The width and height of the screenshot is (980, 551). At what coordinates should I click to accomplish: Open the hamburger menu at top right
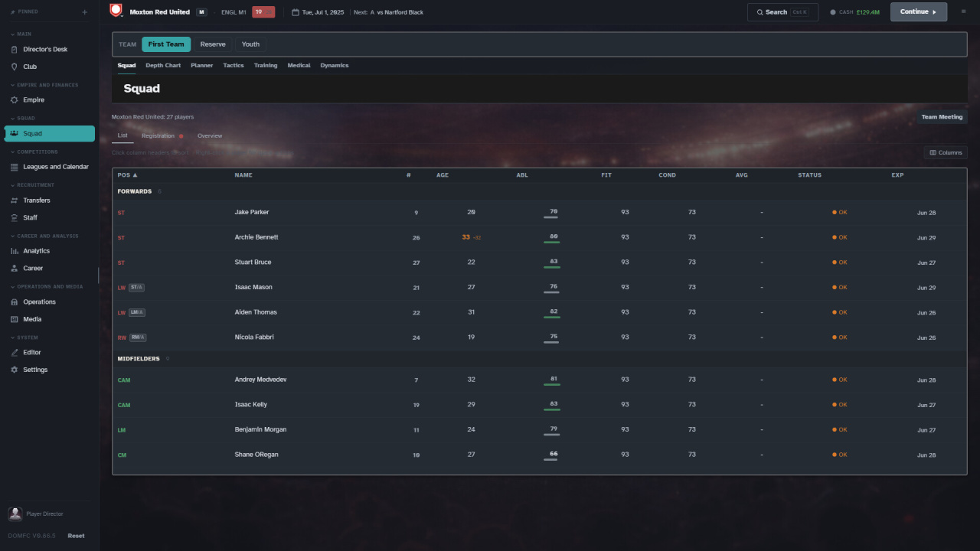(963, 11)
